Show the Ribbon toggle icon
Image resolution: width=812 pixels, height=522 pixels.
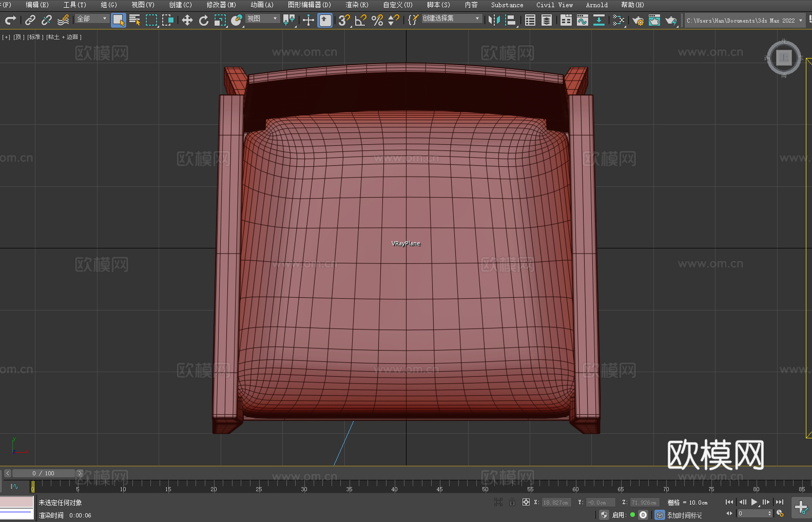566,20
